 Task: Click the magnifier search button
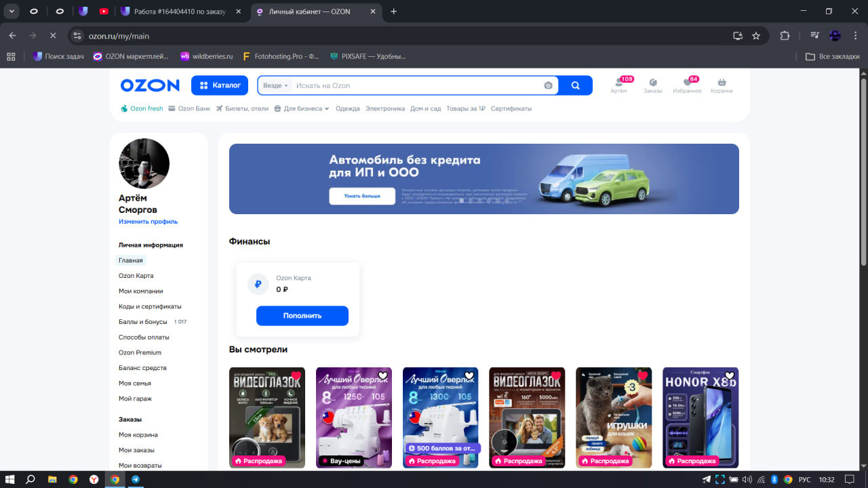coord(576,85)
